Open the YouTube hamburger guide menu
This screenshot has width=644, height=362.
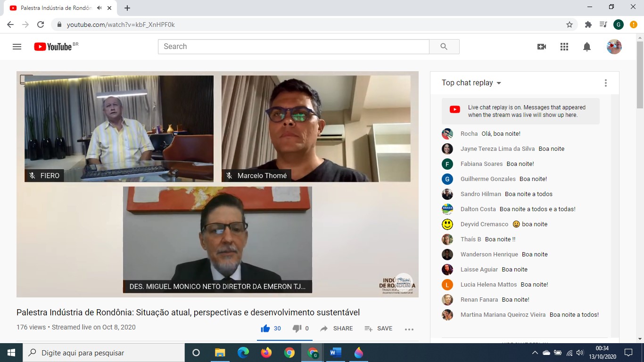click(17, 47)
